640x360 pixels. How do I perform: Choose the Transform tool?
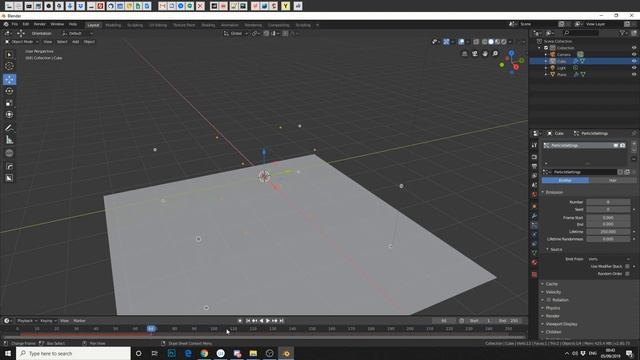pos(9,115)
